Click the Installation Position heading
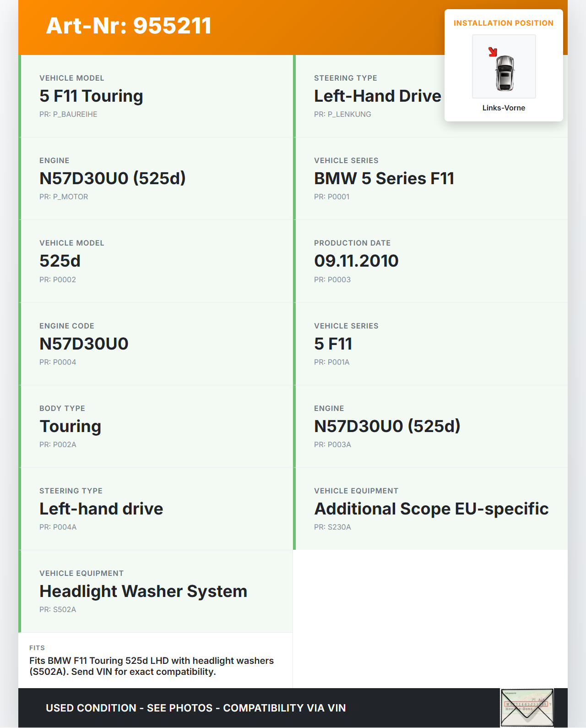The height and width of the screenshot is (728, 586). point(503,23)
